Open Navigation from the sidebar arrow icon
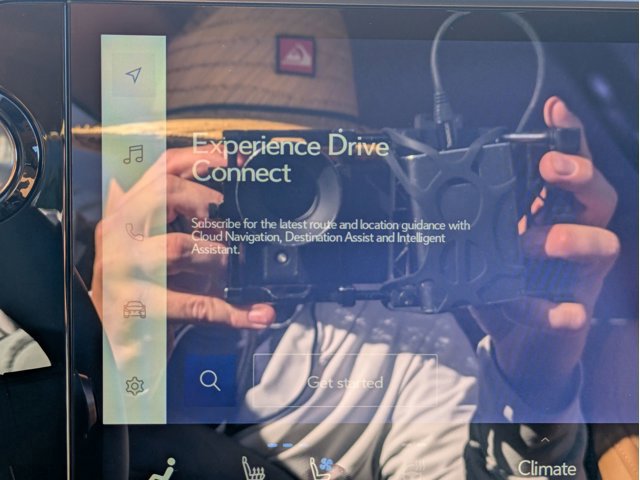Image resolution: width=640 pixels, height=480 pixels. (x=133, y=75)
